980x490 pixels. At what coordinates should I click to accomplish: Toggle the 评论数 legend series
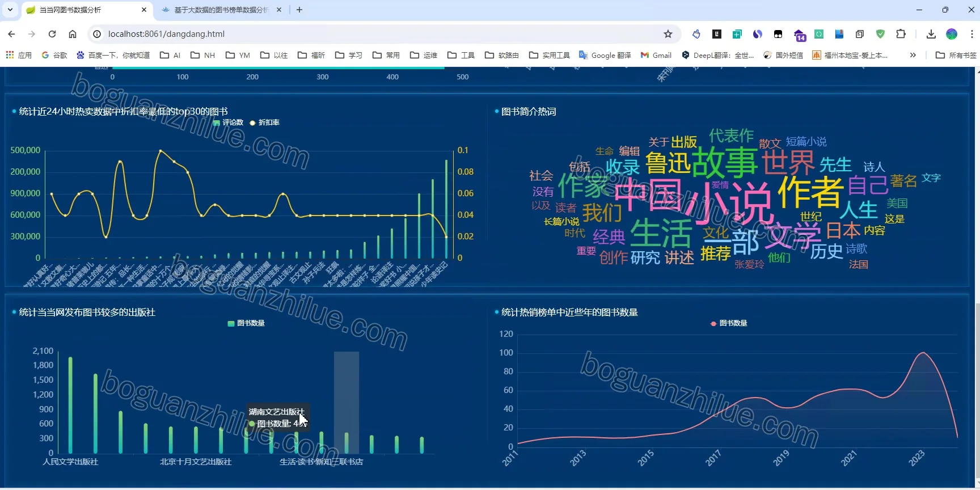coord(228,122)
